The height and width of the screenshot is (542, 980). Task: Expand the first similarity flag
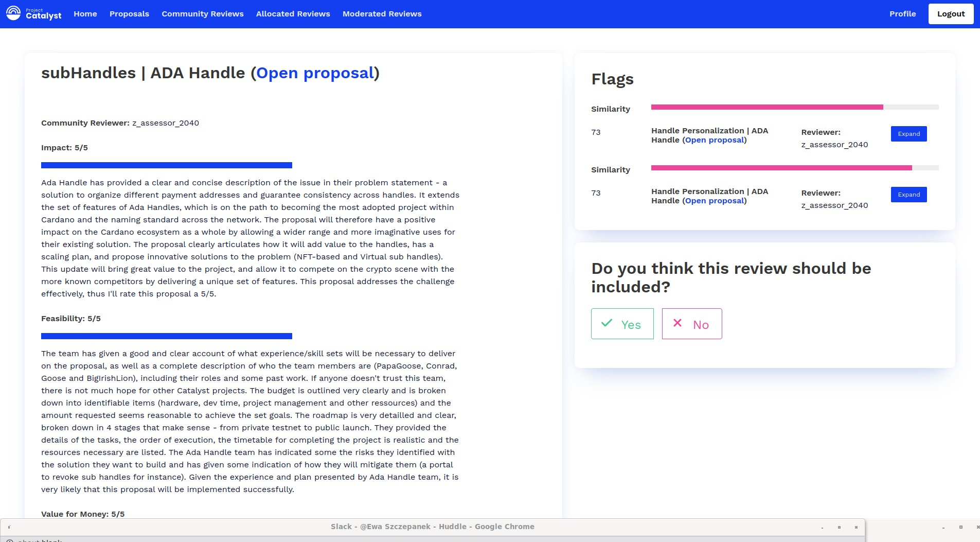coord(908,134)
